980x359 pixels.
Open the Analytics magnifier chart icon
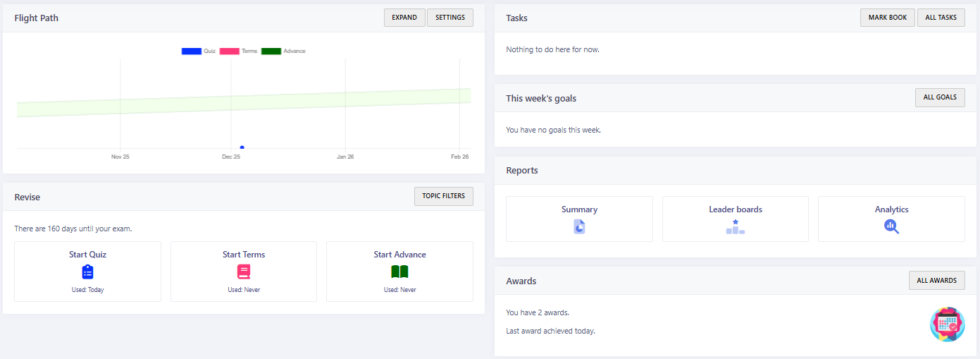tap(891, 226)
